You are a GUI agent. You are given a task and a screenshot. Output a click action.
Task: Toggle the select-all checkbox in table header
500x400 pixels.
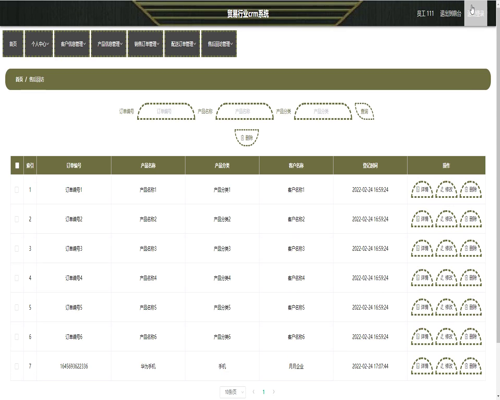(17, 165)
